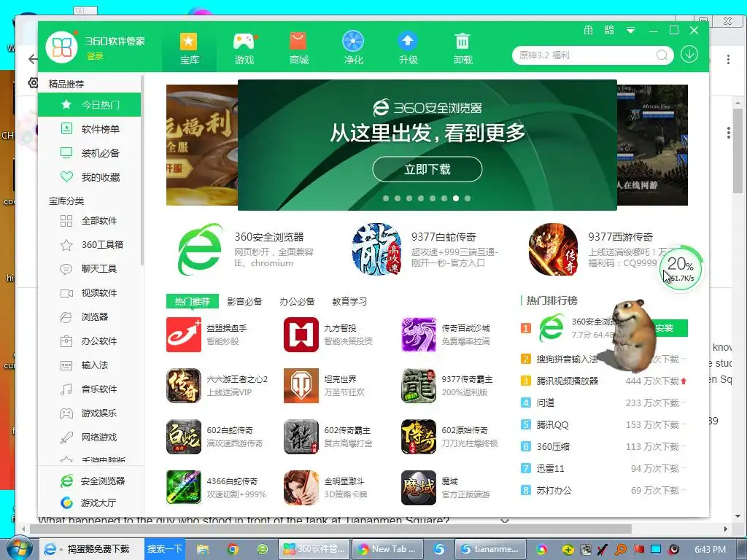Click the right banner thumbnail
The width and height of the screenshot is (747, 560).
pyautogui.click(x=652, y=145)
